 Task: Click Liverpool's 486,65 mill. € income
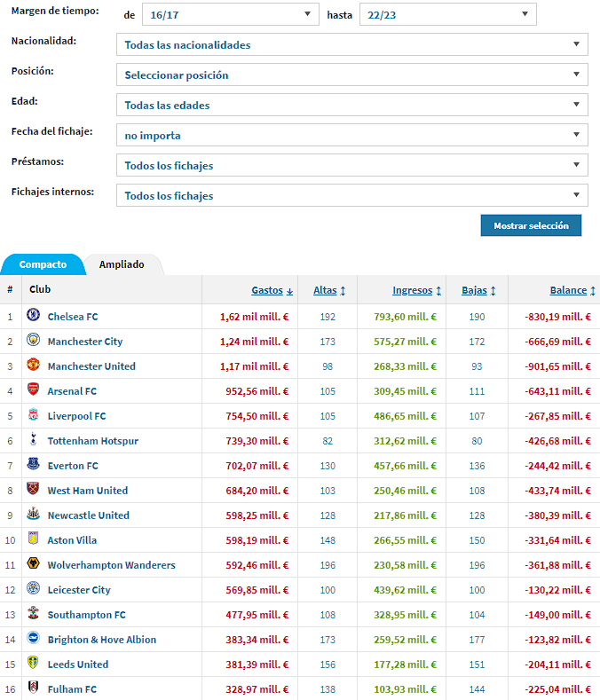pyautogui.click(x=406, y=416)
